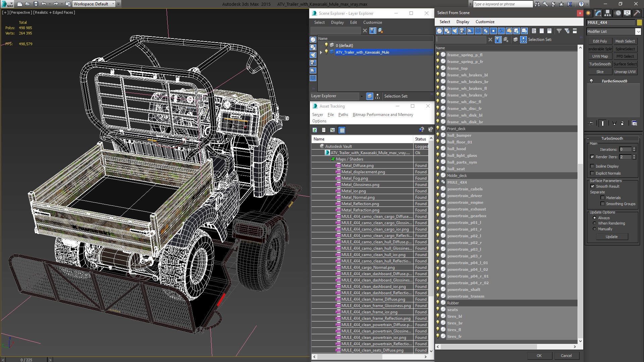Click the MULE_4X4 object color swatch

tap(639, 22)
